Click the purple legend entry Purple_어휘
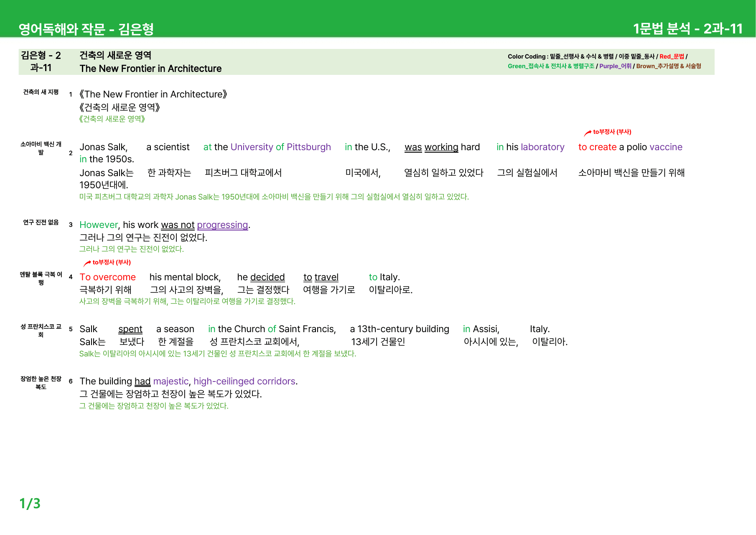756x535 pixels. [615, 66]
